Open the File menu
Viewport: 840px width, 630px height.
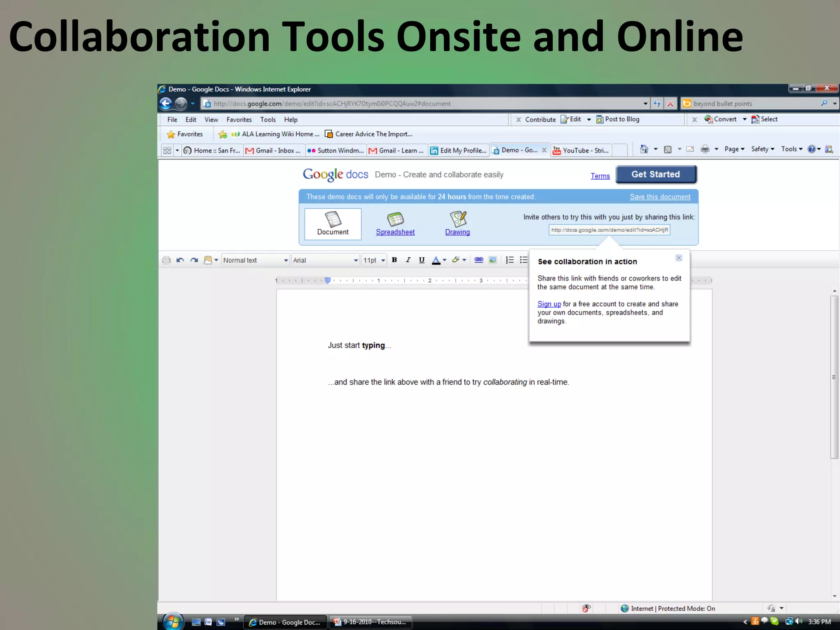tap(172, 120)
